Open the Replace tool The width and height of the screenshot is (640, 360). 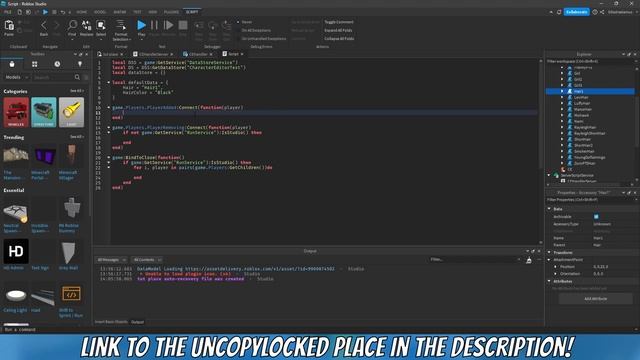[x=87, y=25]
